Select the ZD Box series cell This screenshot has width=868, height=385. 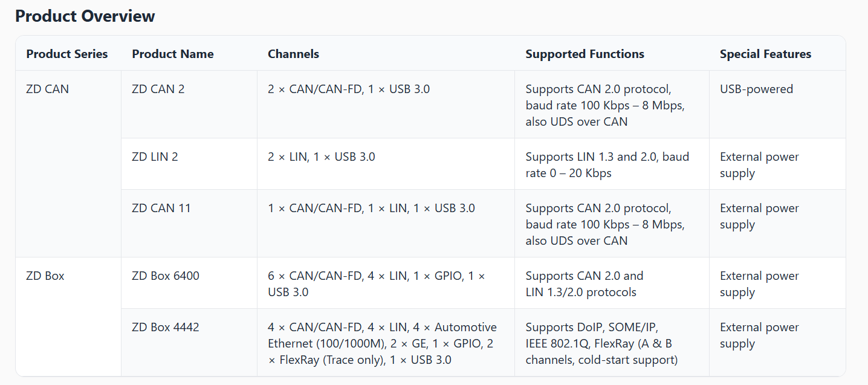[45, 276]
